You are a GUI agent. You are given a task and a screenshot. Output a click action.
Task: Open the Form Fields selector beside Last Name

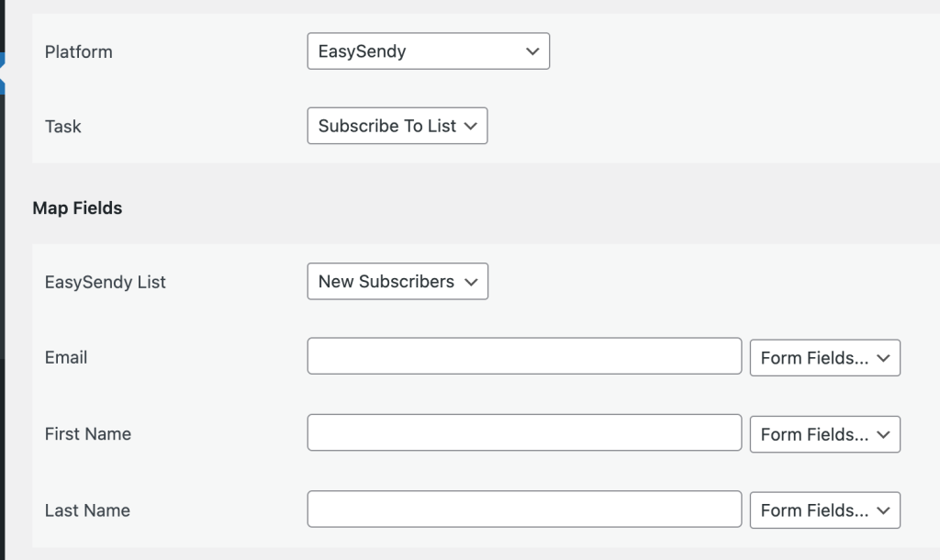(823, 510)
